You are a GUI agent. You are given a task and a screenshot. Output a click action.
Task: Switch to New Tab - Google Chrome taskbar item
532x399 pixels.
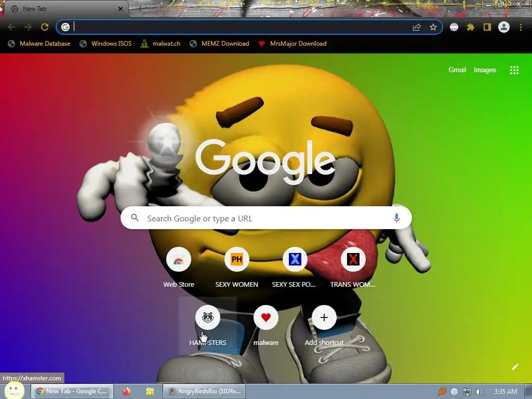[72, 391]
